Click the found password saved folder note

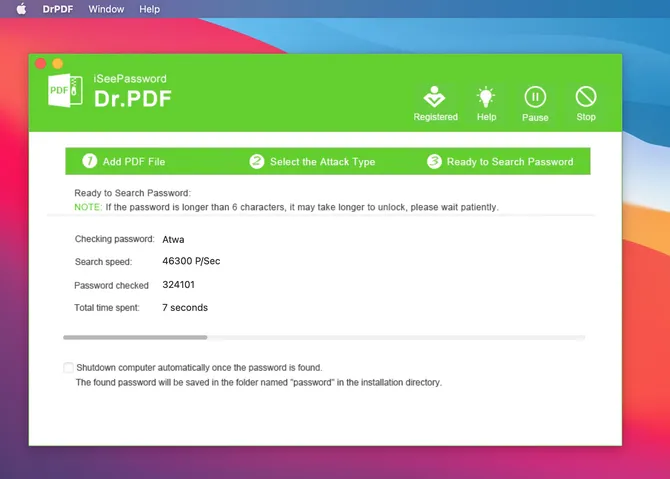(x=259, y=382)
